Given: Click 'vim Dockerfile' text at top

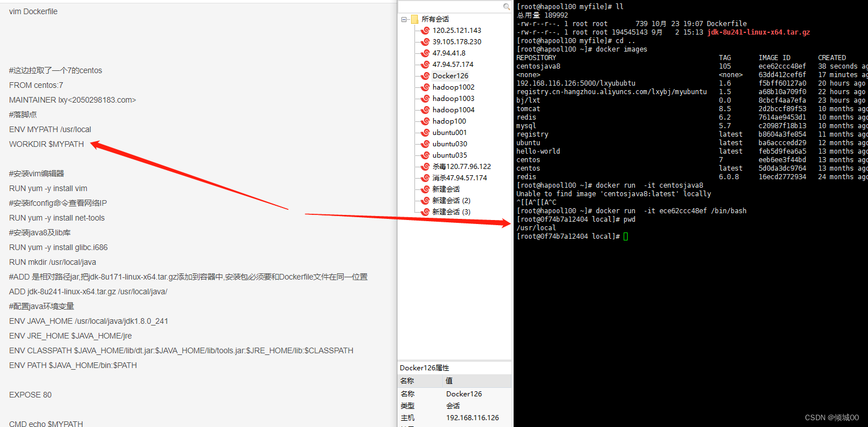Looking at the screenshot, I should [33, 11].
